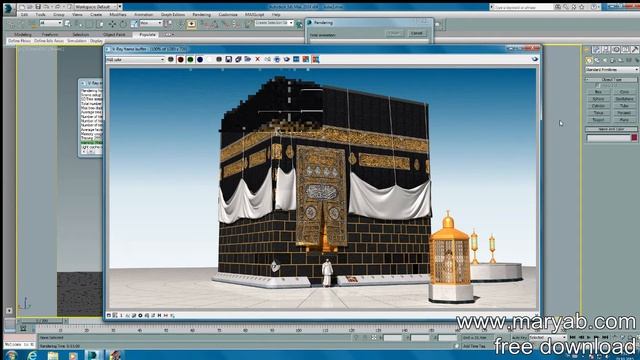The height and width of the screenshot is (360, 640).
Task: Switch to the Object Paint ribbon tab
Action: coord(114,35)
